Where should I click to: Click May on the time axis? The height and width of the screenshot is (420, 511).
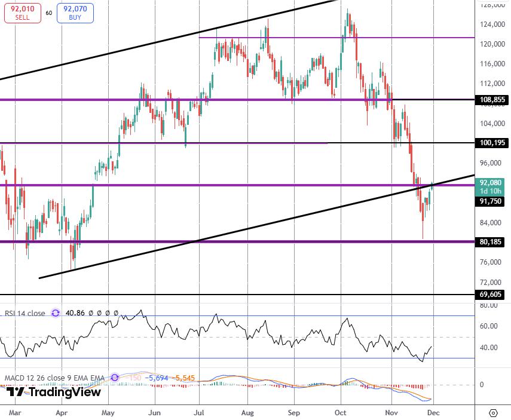coord(108,413)
